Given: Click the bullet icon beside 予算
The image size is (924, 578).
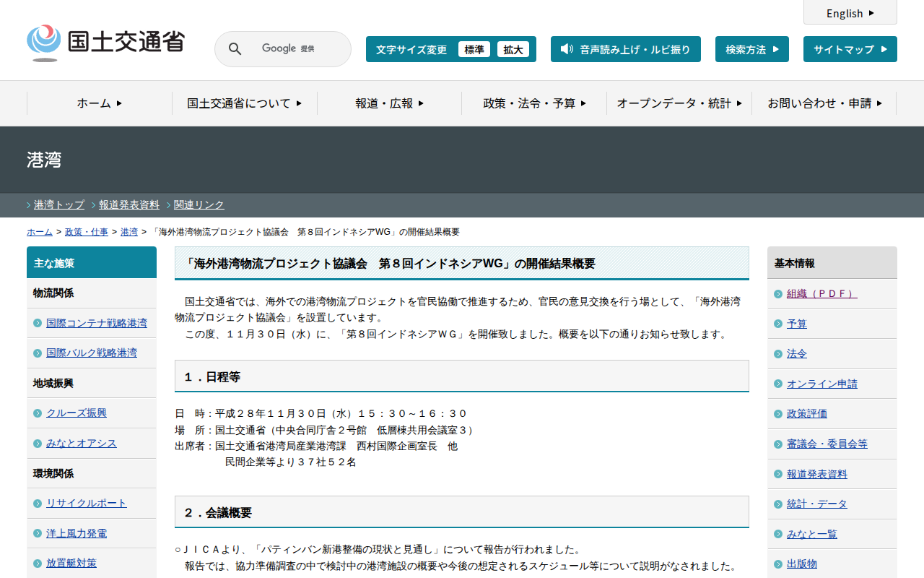Looking at the screenshot, I should (x=777, y=324).
